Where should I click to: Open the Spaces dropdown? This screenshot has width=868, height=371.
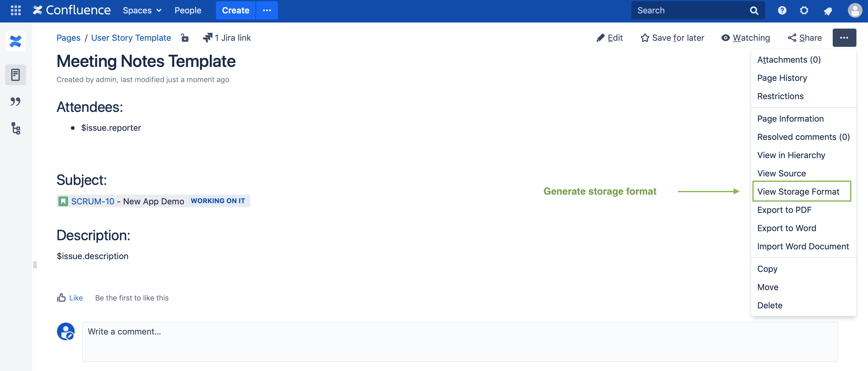(142, 10)
